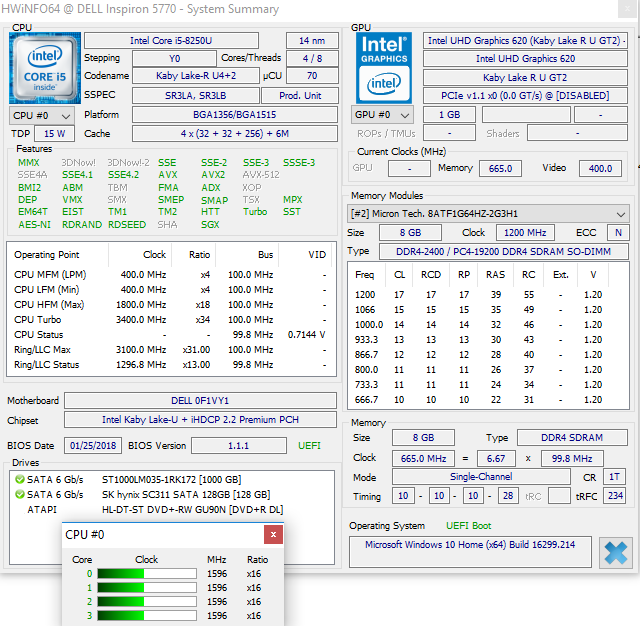This screenshot has width=640, height=626.
Task: Click the DDR4-2400 / PC4-19200 type field
Action: (x=504, y=251)
